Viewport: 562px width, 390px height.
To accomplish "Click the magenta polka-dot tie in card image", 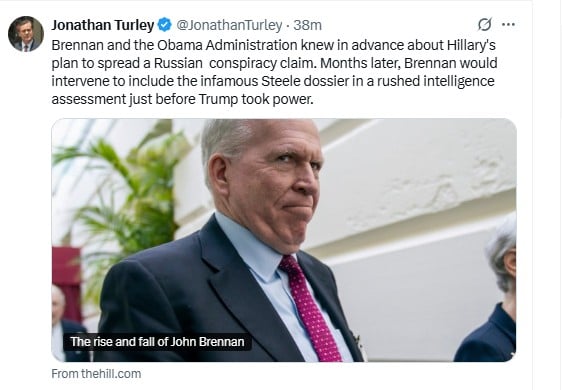I will (311, 308).
